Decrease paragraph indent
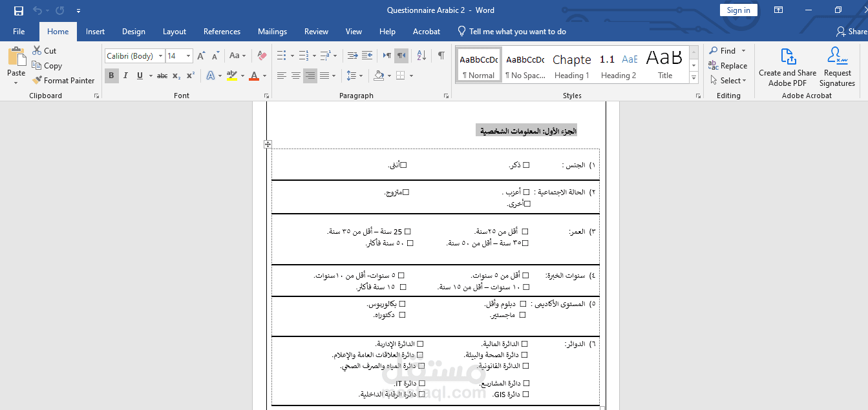Screen dimensions: 868x410 click(353, 56)
